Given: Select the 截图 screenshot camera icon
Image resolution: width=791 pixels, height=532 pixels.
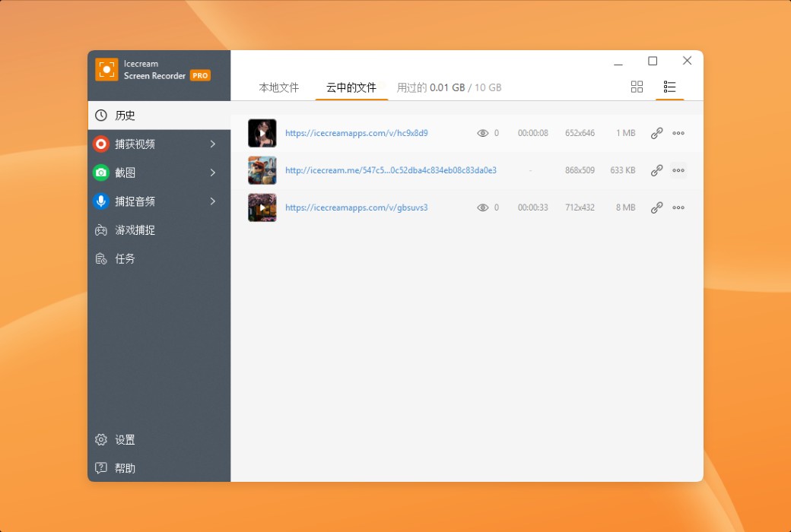Looking at the screenshot, I should tap(101, 173).
